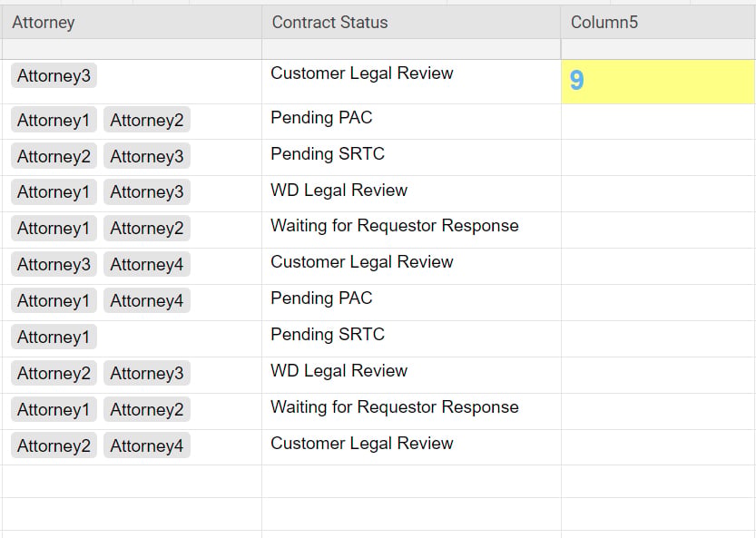Click the lone Attorney3 tag beside yellow cell row
Viewport: 756px width, 538px height.
coord(54,75)
